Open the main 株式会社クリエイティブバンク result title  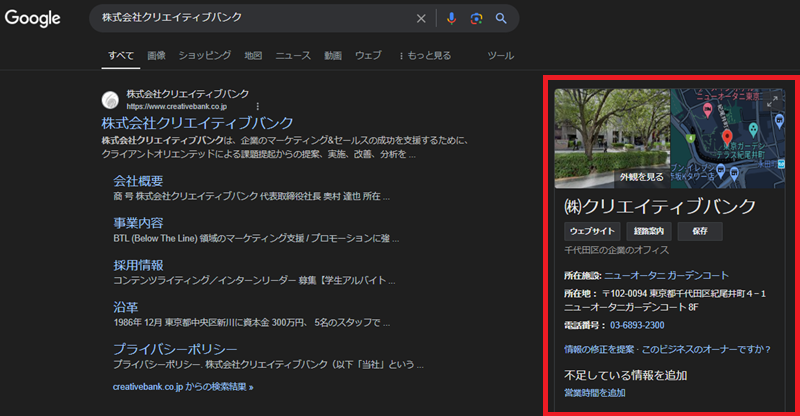pos(197,123)
